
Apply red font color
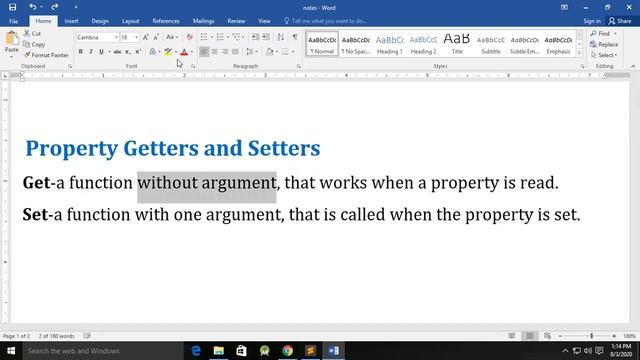[184, 52]
